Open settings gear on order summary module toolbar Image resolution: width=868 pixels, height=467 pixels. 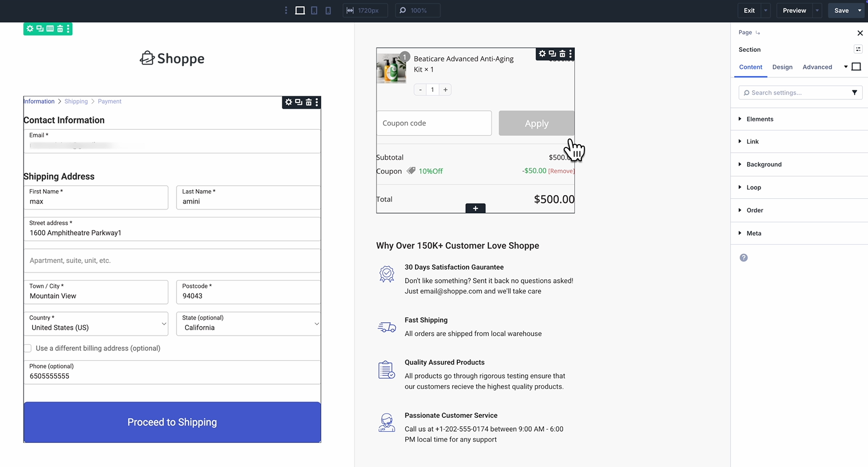point(542,53)
